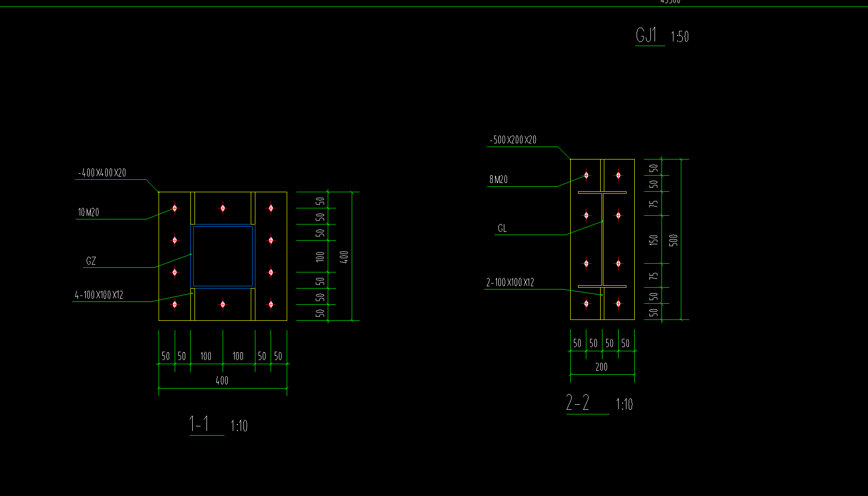Click the GZ column label
This screenshot has width=868, height=496.
(91, 261)
